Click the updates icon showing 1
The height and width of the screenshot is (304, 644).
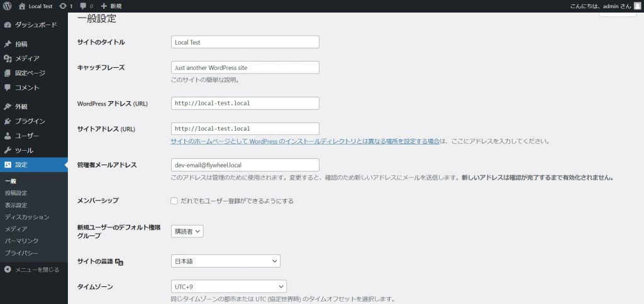click(62, 6)
